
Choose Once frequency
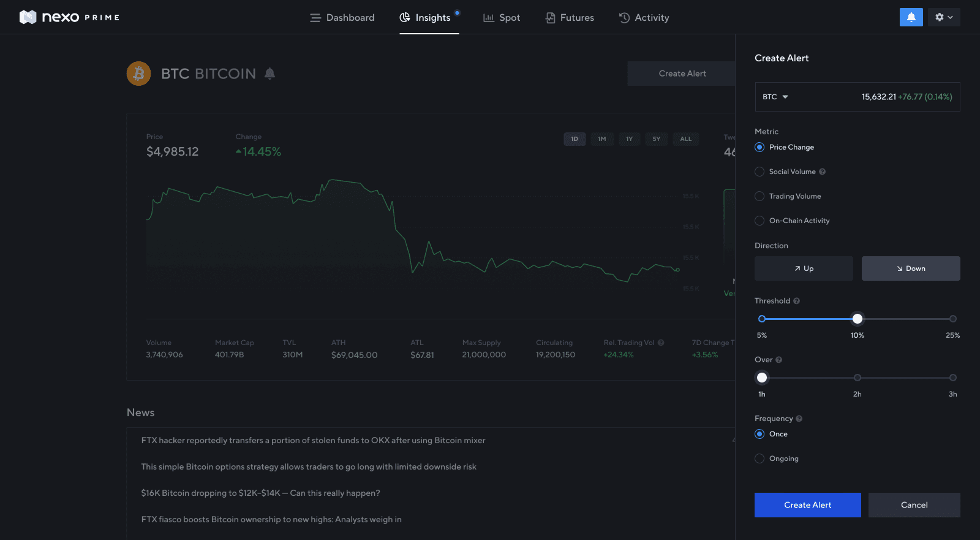point(759,434)
